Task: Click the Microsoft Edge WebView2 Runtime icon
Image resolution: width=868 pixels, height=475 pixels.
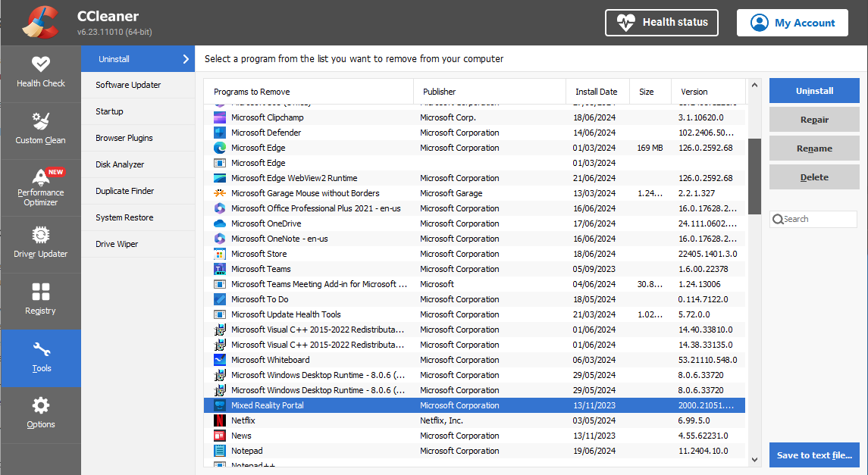Action: pos(220,178)
